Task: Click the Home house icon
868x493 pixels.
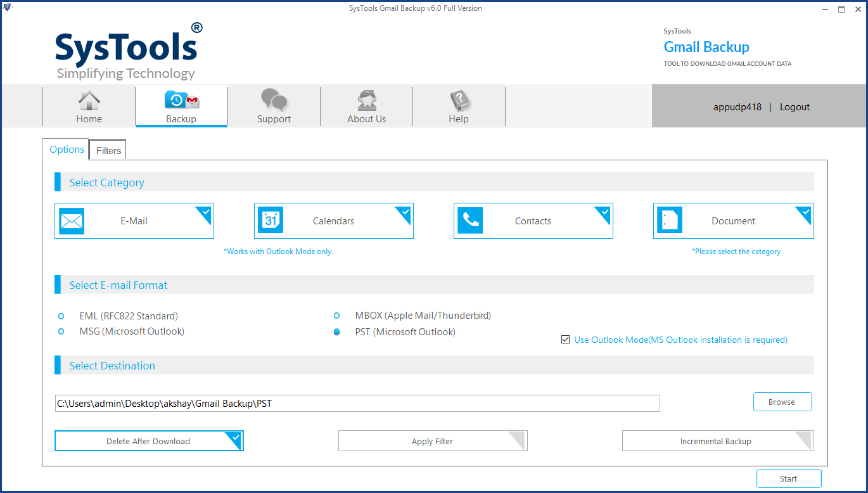Action: tap(89, 101)
